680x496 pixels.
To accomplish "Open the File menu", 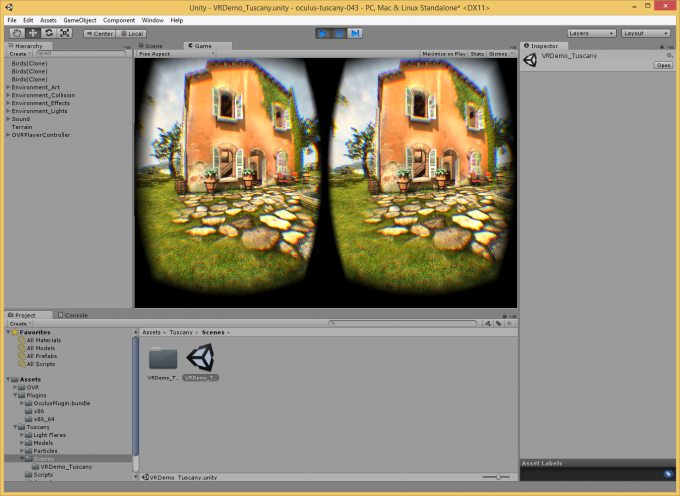I will coord(12,20).
